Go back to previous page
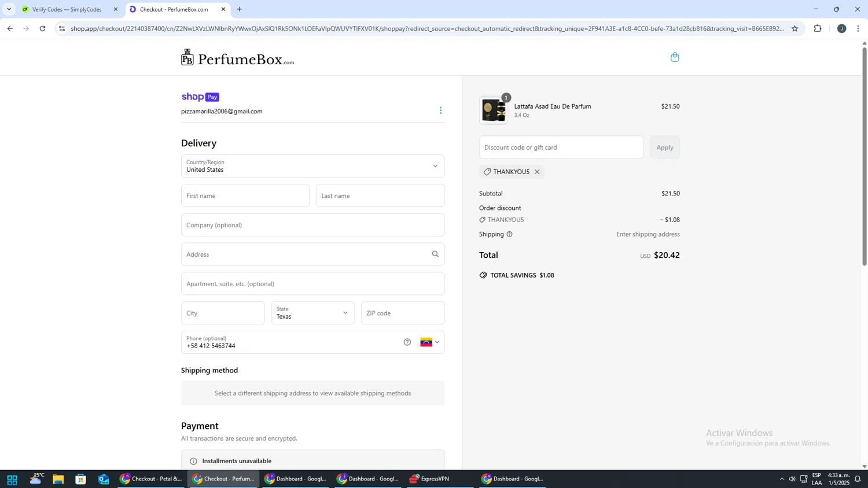The width and height of the screenshot is (868, 488). coord(10,28)
